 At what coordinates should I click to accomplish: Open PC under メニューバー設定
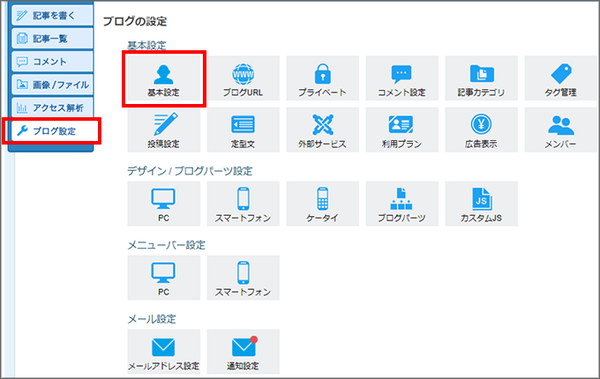pos(164,278)
